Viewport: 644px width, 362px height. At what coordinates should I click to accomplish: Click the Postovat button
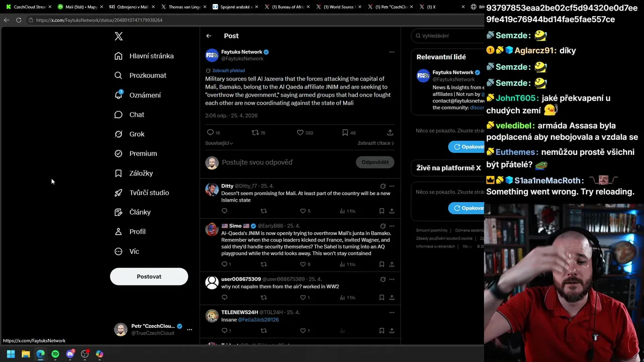149,277
